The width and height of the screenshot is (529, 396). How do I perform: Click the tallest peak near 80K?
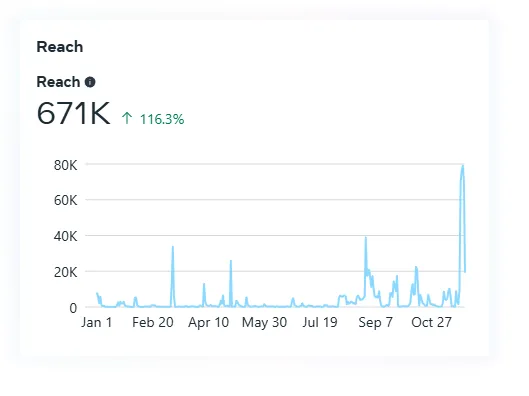pyautogui.click(x=463, y=167)
